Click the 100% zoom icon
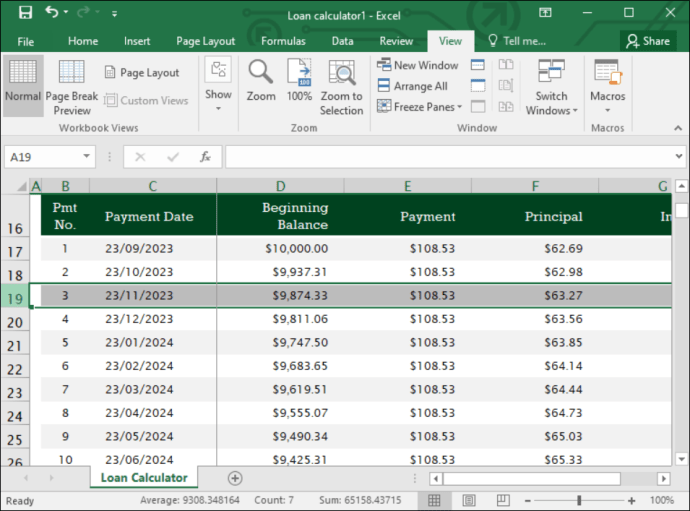 [299, 72]
